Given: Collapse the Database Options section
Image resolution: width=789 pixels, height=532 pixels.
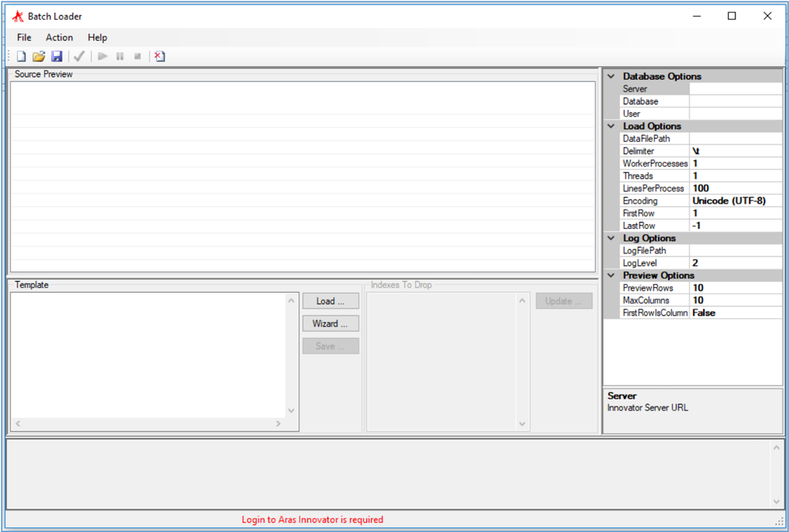Looking at the screenshot, I should coord(611,77).
